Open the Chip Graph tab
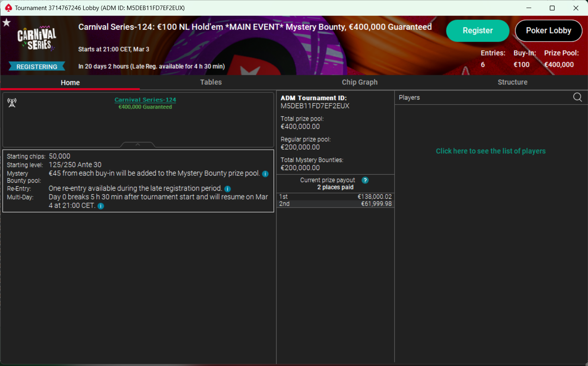588x366 pixels. (360, 82)
